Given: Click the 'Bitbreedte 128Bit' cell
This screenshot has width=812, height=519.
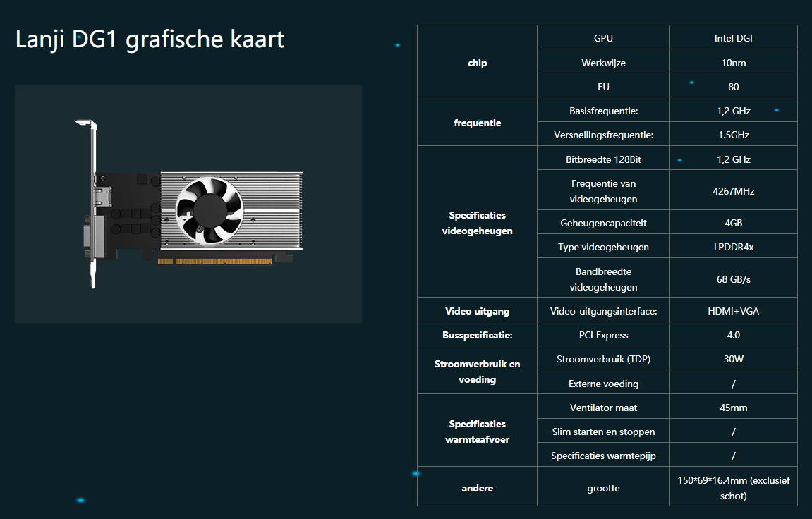Looking at the screenshot, I should click(603, 158).
